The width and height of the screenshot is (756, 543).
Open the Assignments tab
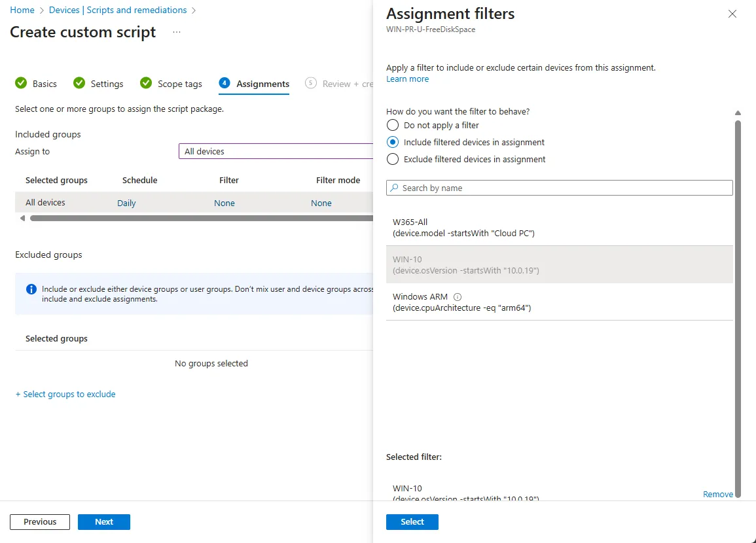click(x=262, y=84)
